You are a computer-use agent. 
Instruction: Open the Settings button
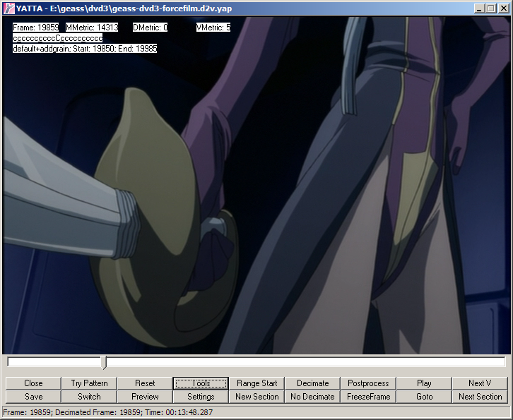coord(201,397)
